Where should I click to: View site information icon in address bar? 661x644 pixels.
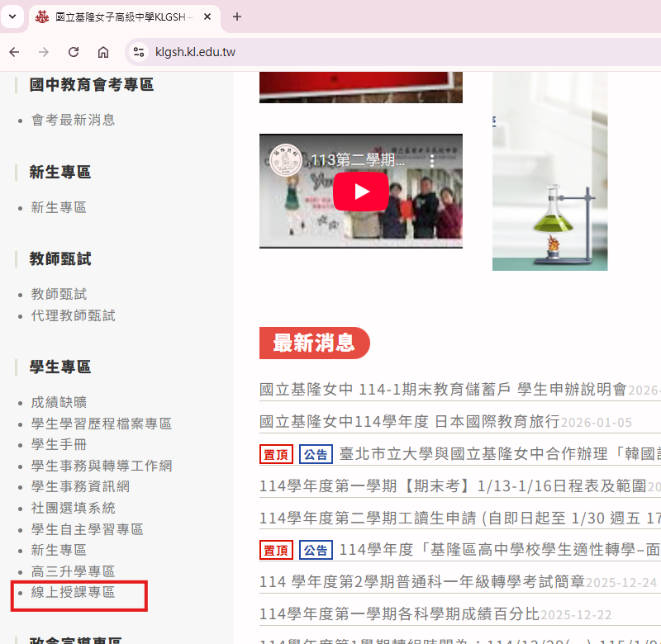[x=139, y=52]
